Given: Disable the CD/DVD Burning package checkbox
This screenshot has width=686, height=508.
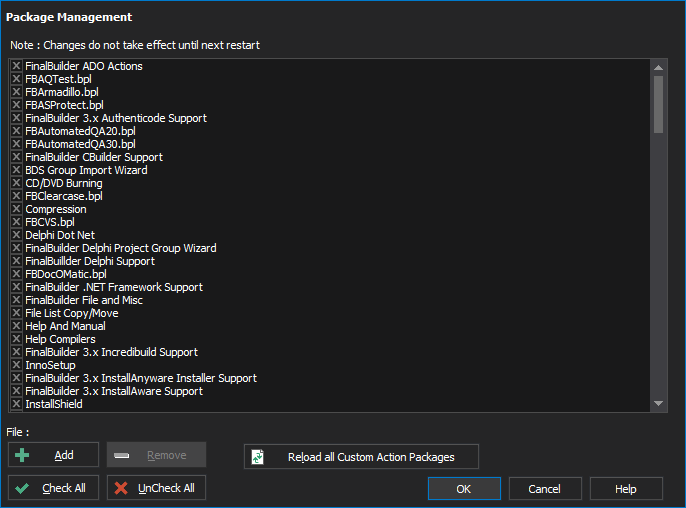Looking at the screenshot, I should coord(16,183).
